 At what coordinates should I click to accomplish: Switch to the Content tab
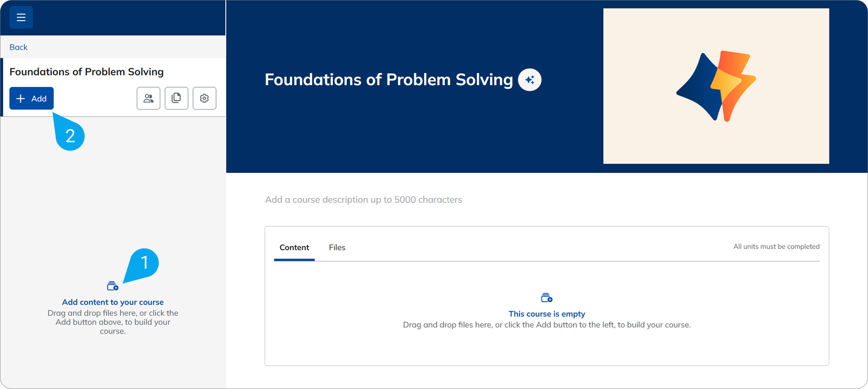pyautogui.click(x=294, y=248)
